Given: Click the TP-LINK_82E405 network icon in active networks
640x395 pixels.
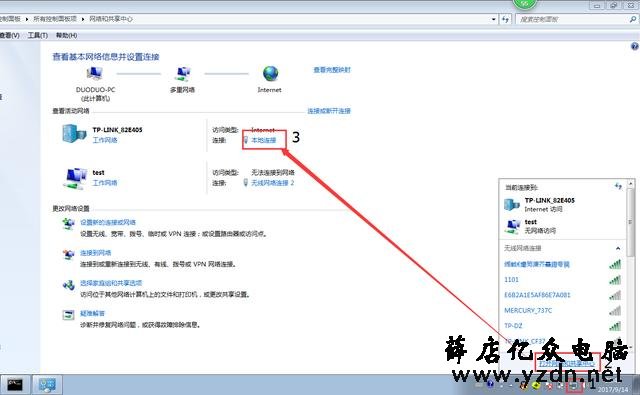Looking at the screenshot, I should click(x=74, y=133).
